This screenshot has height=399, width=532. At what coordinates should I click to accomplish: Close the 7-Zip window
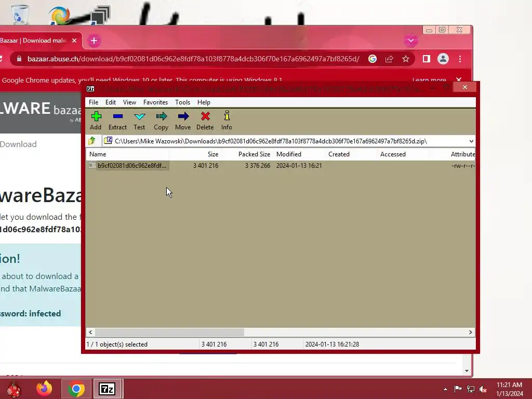pos(465,87)
